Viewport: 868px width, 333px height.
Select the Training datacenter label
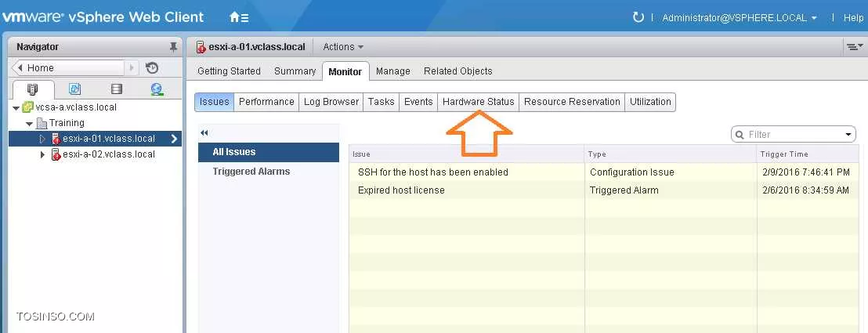click(x=67, y=123)
